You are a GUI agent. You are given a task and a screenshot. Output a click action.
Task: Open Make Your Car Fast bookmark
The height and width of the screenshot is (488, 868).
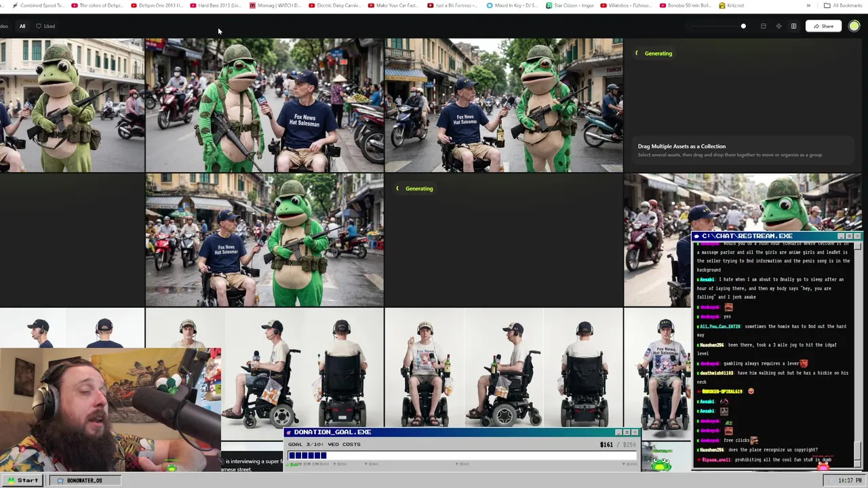(393, 5)
